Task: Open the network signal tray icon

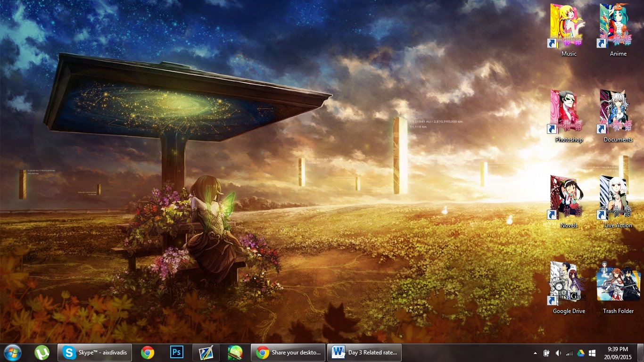Action: pos(570,353)
